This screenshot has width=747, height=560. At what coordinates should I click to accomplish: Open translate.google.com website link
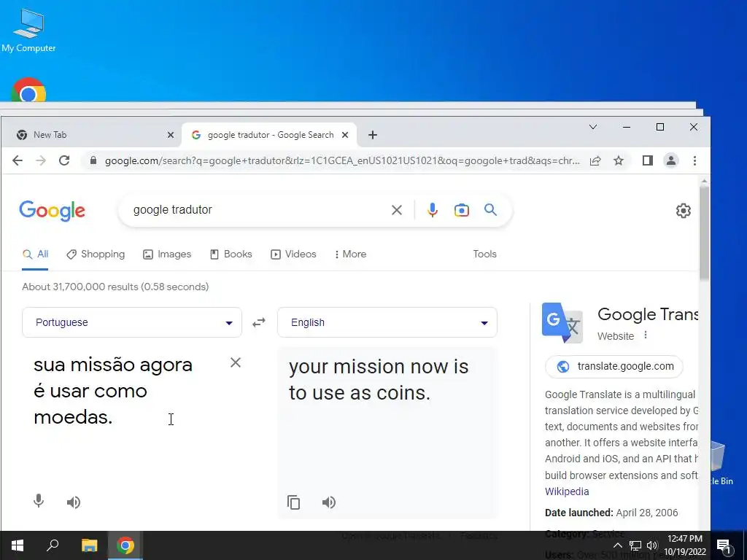(614, 367)
